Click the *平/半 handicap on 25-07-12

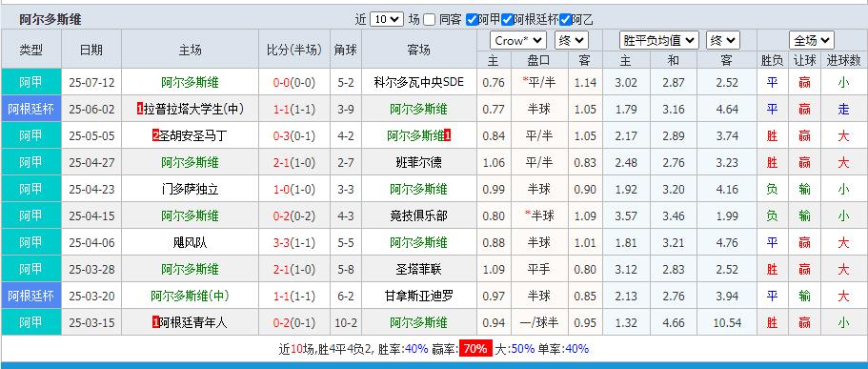coord(538,83)
